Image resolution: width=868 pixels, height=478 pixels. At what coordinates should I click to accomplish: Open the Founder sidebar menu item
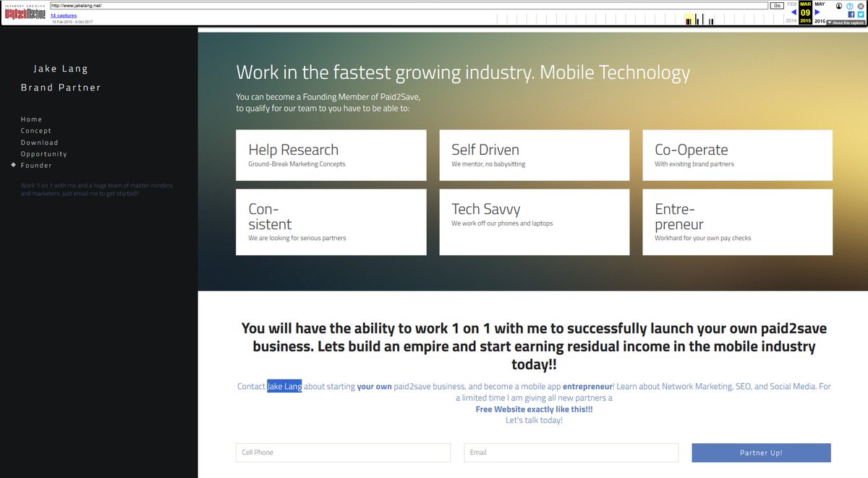click(36, 166)
